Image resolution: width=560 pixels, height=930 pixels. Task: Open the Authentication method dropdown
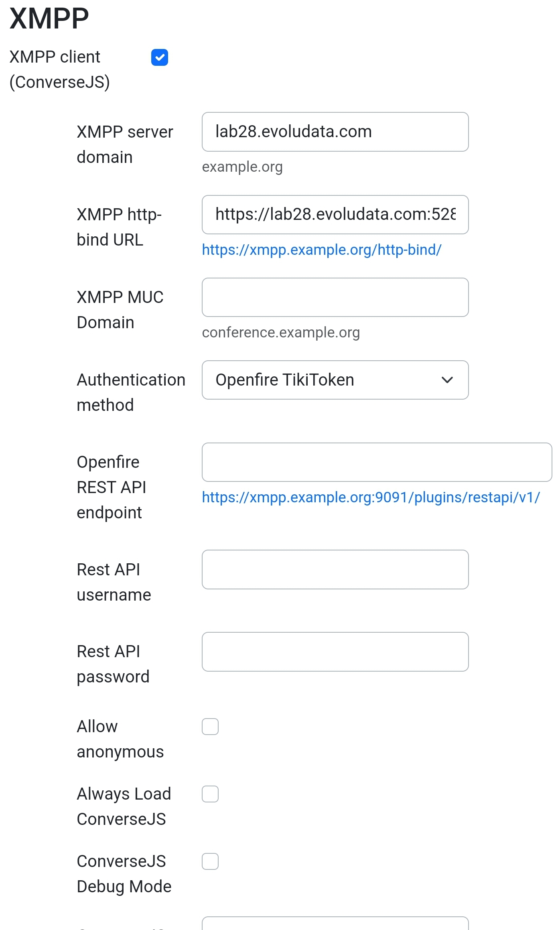click(x=335, y=380)
